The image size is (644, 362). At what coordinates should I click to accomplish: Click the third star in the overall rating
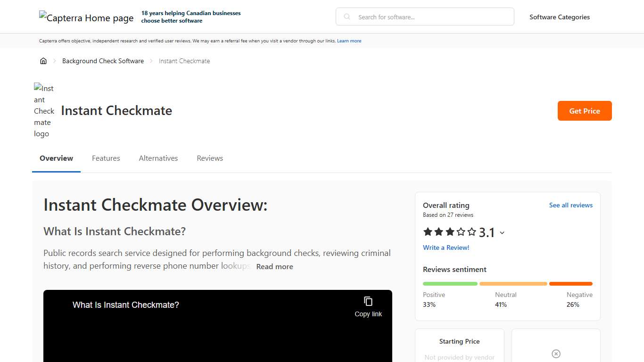(450, 231)
